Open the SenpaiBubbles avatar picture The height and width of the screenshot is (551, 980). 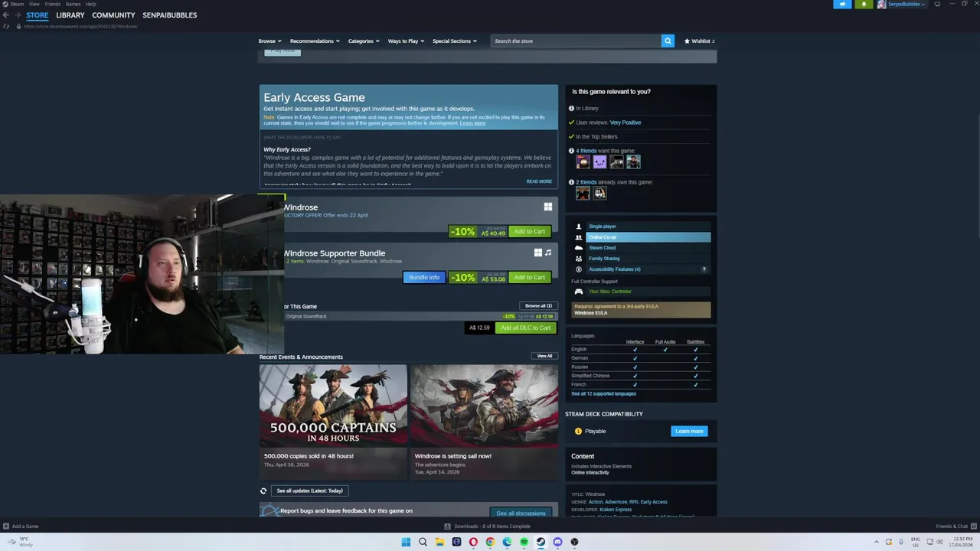[881, 4]
